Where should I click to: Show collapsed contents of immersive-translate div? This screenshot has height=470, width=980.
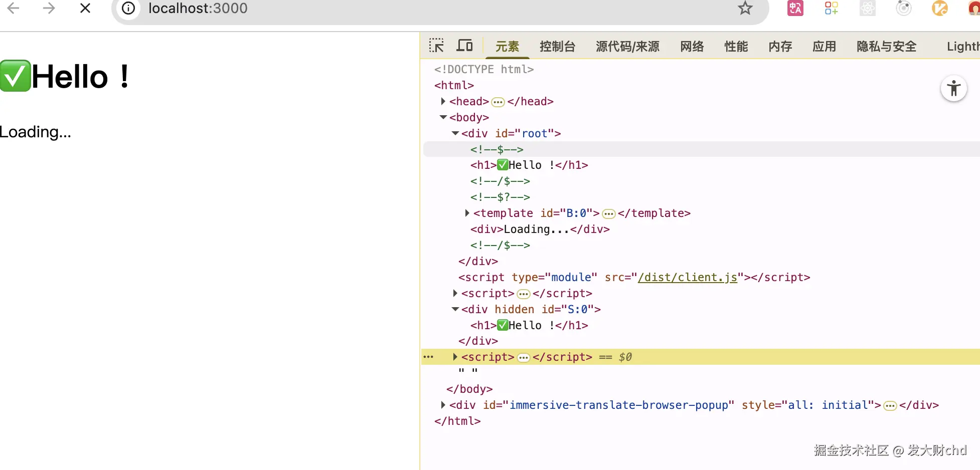click(x=890, y=406)
